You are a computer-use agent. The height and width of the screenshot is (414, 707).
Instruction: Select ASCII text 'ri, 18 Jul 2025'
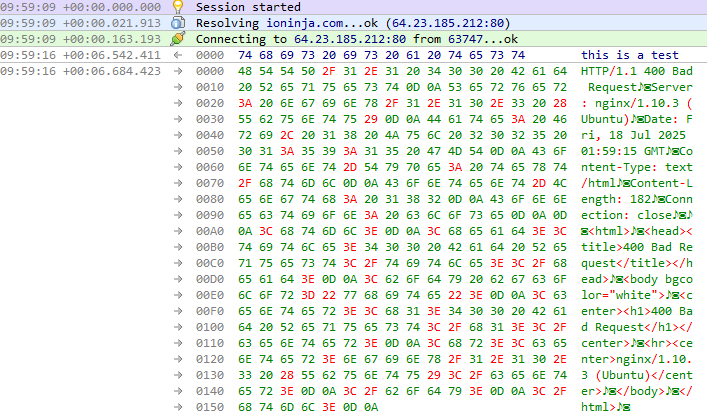(x=633, y=135)
